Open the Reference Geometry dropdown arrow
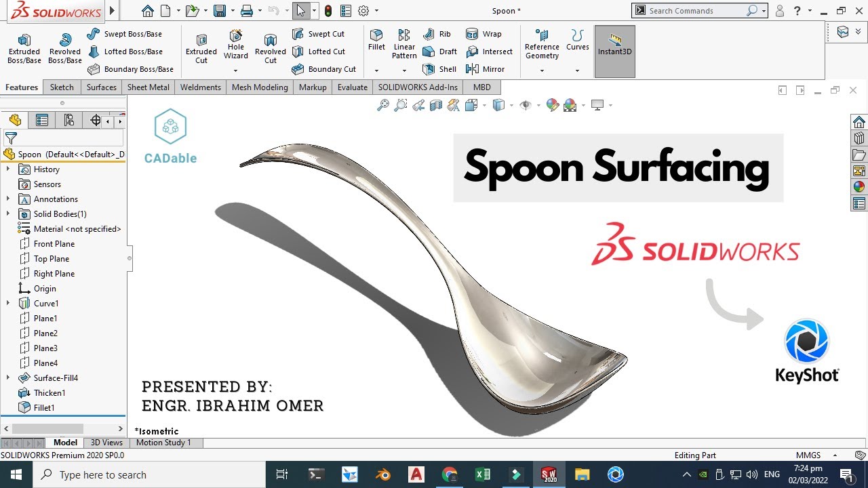This screenshot has width=868, height=488. (x=542, y=70)
